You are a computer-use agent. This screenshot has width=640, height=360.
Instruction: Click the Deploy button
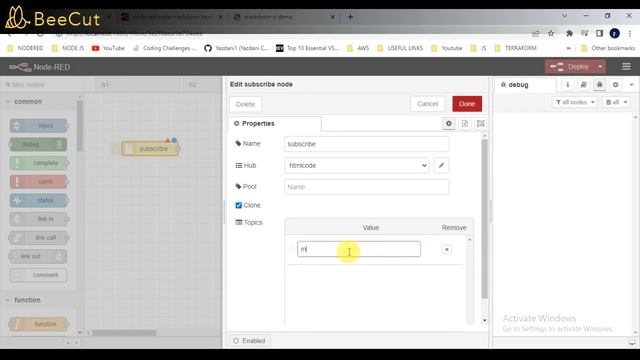click(571, 67)
